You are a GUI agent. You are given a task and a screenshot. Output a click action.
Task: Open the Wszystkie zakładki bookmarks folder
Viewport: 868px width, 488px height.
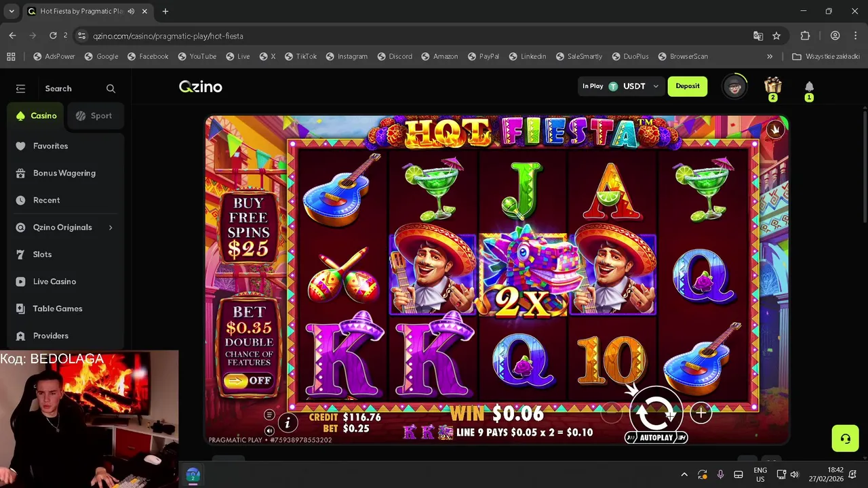click(827, 56)
